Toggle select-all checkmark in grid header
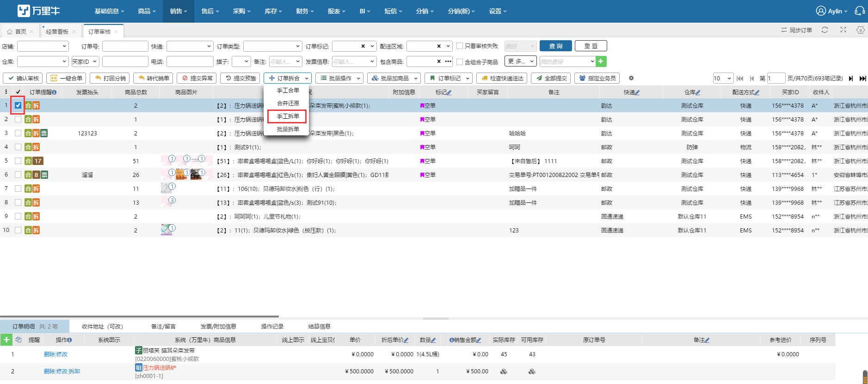Screen dimensions: 868x384 (18, 92)
